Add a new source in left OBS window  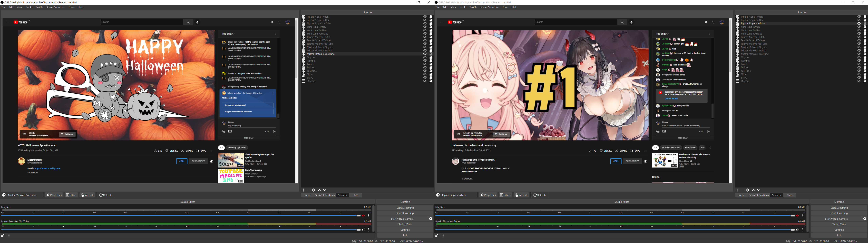pos(304,190)
